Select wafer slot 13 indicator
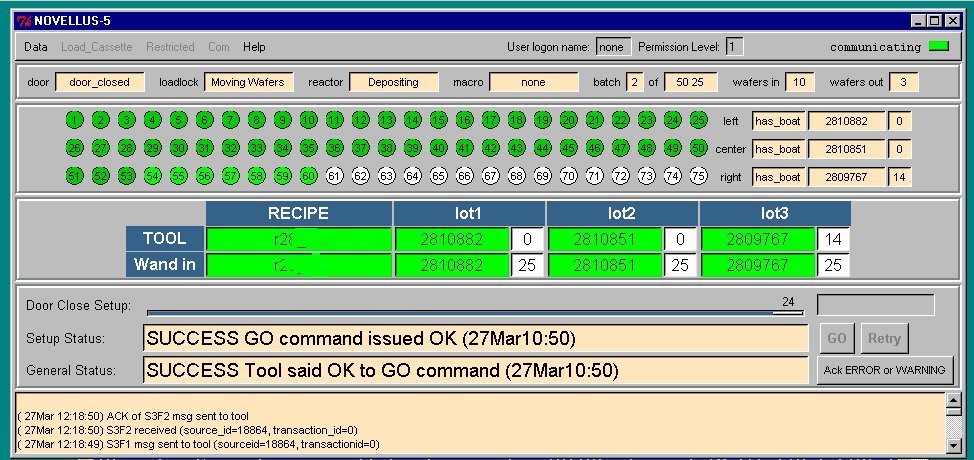 [386, 120]
